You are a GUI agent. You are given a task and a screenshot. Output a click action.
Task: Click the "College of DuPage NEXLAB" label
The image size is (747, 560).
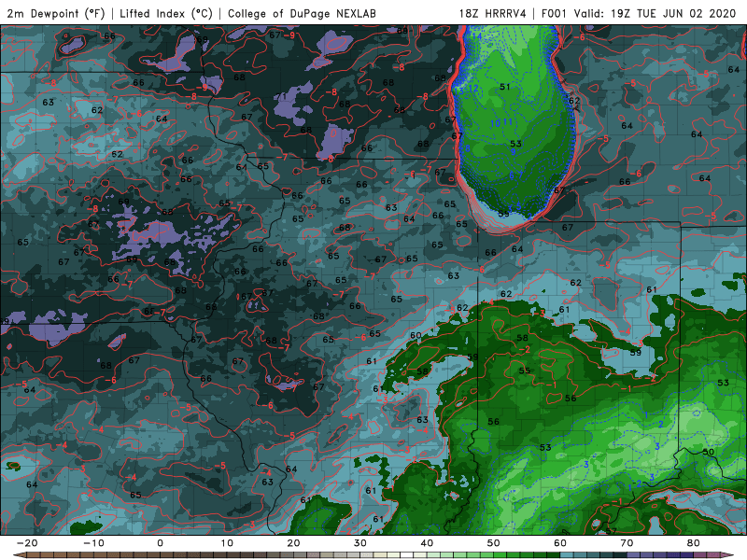(302, 13)
